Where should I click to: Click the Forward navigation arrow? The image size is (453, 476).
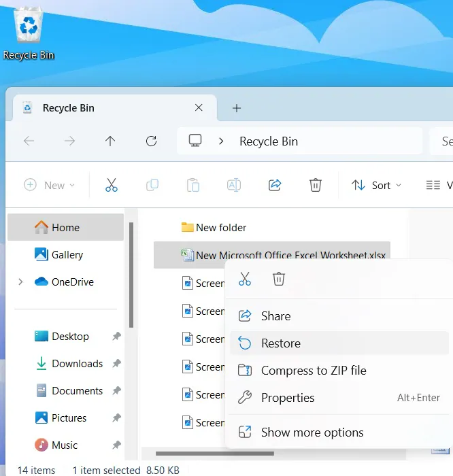[69, 141]
